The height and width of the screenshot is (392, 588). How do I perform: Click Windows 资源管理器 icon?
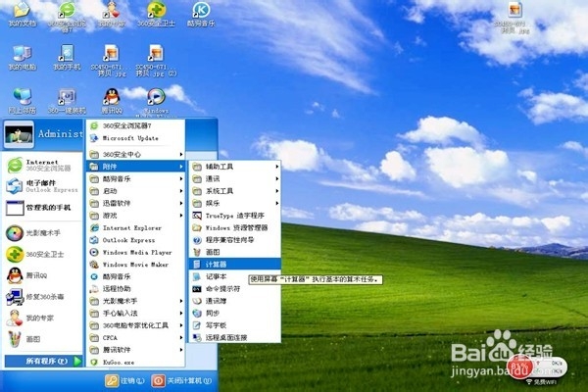pyautogui.click(x=197, y=227)
